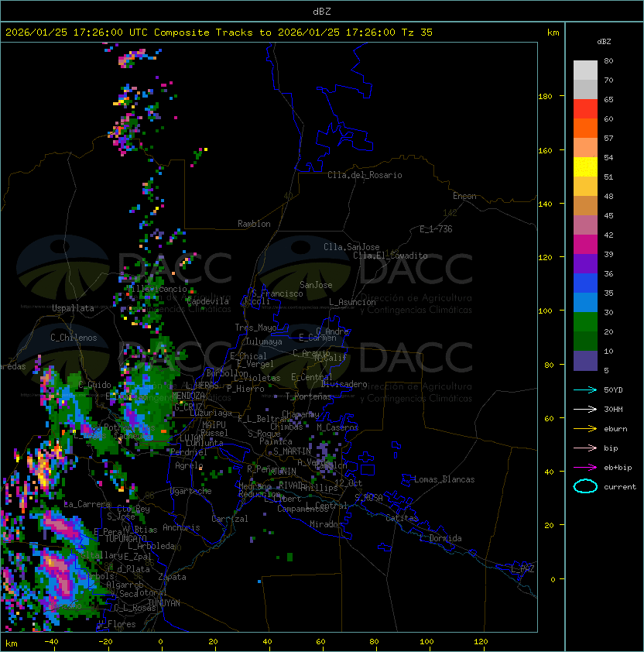Click the Clla.del_Rosario label
This screenshot has width=644, height=652.
(x=365, y=175)
